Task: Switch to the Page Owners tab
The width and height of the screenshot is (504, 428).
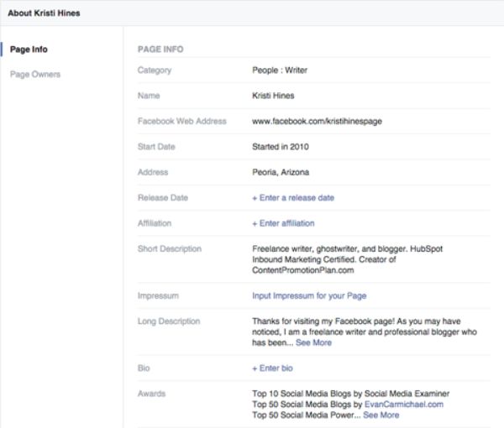Action: tap(35, 75)
